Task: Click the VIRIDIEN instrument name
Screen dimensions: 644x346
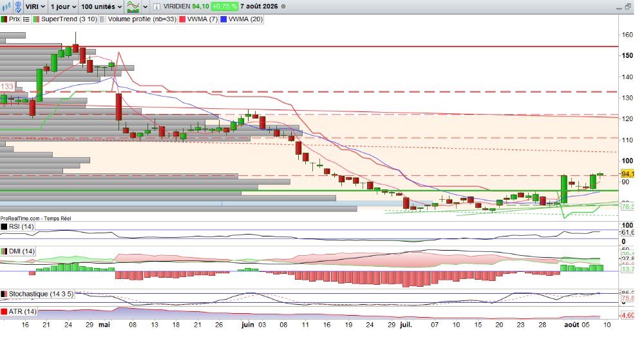Action: tap(176, 6)
